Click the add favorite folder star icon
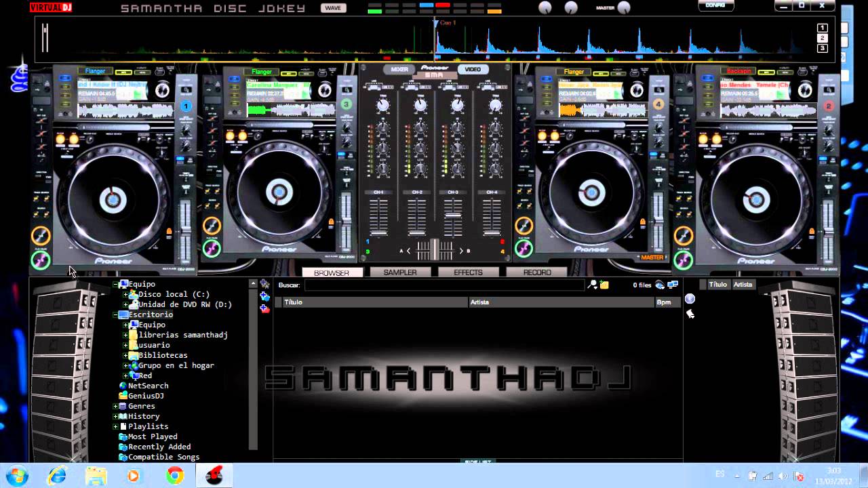868x488 pixels. [x=265, y=284]
